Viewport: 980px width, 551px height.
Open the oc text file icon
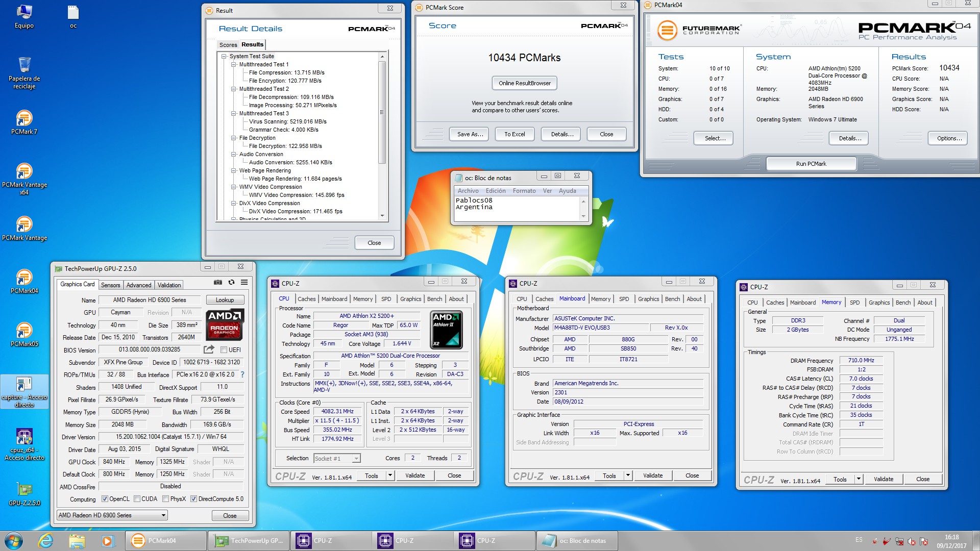(73, 16)
